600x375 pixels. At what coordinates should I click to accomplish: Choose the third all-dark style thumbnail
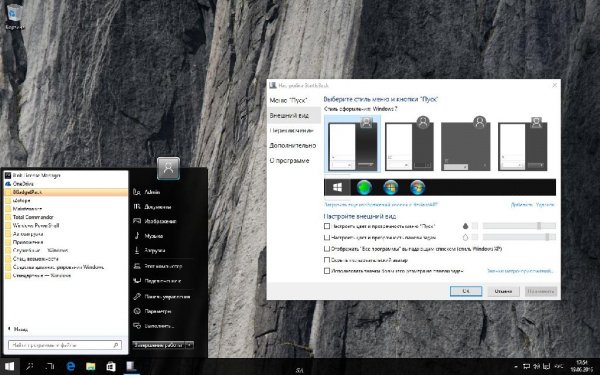pos(466,144)
